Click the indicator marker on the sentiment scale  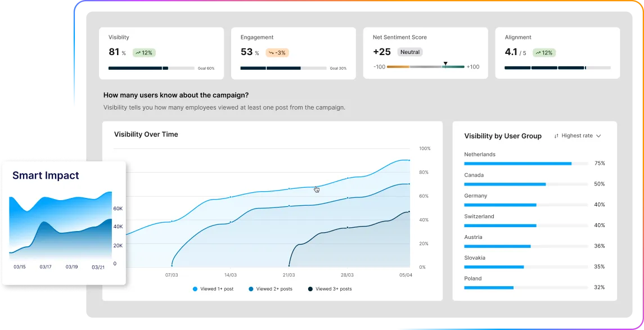445,62
